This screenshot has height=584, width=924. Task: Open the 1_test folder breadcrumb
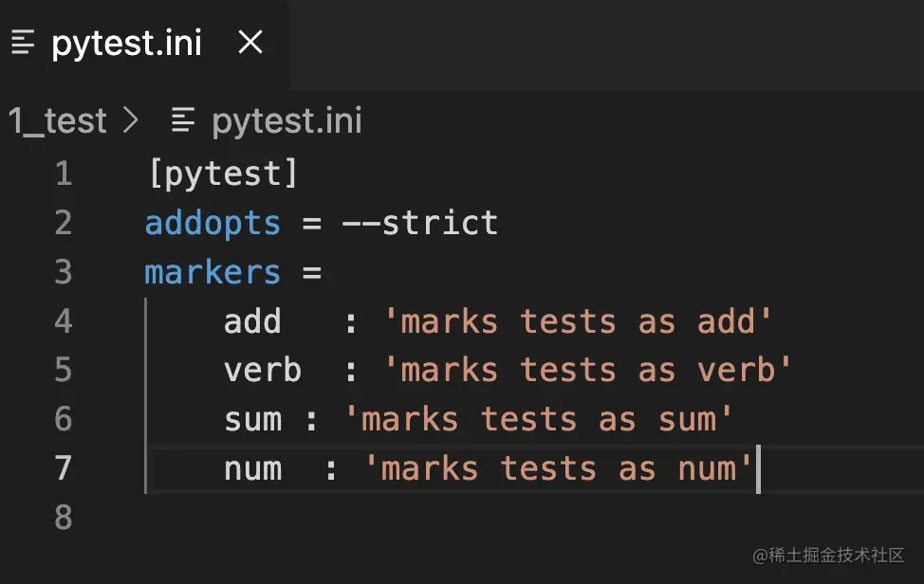point(57,121)
